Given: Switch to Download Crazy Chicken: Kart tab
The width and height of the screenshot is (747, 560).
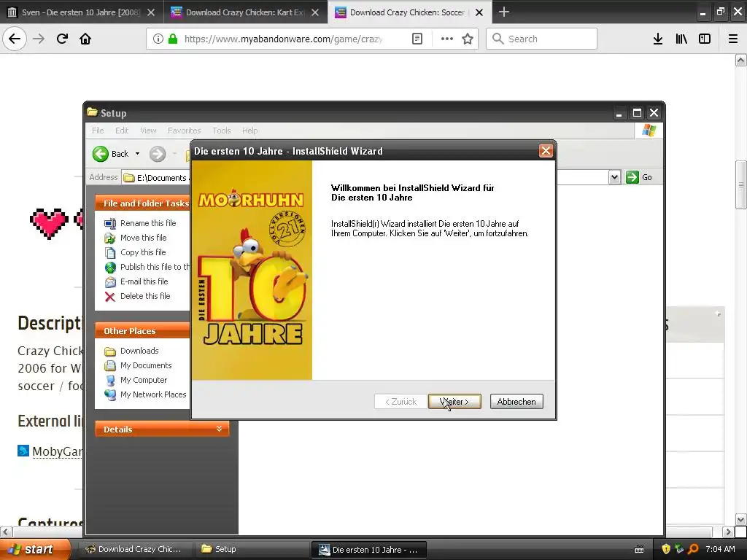Looking at the screenshot, I should [245, 12].
